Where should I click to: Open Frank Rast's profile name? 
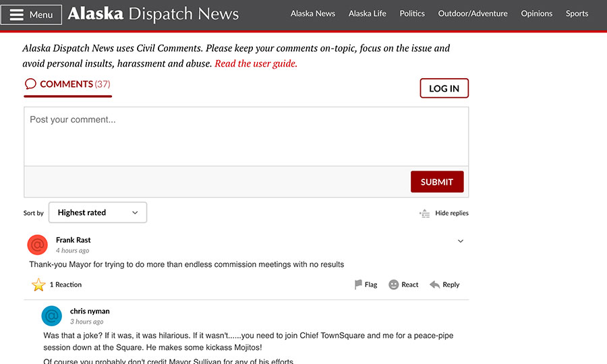click(x=73, y=240)
